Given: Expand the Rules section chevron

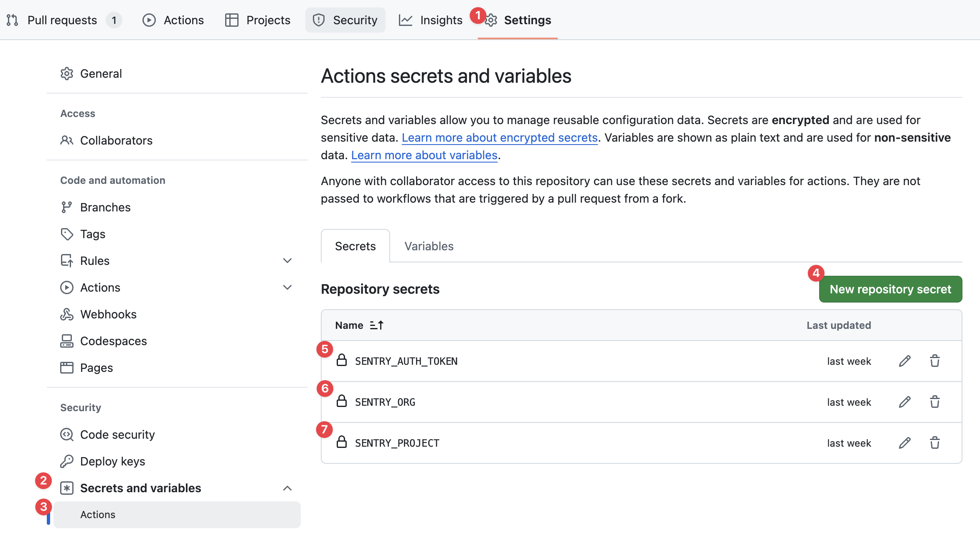Looking at the screenshot, I should (287, 260).
